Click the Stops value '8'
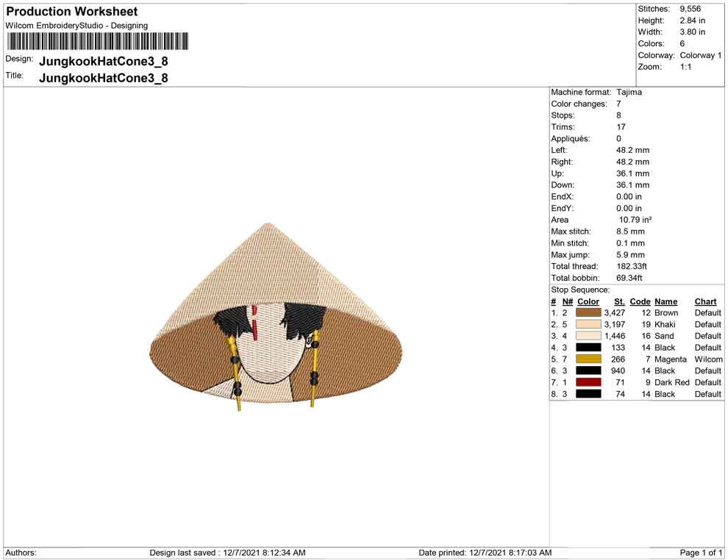 click(618, 115)
